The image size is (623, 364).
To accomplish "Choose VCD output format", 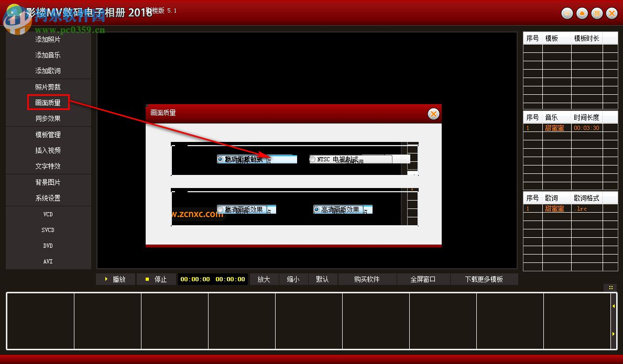I will tap(48, 214).
